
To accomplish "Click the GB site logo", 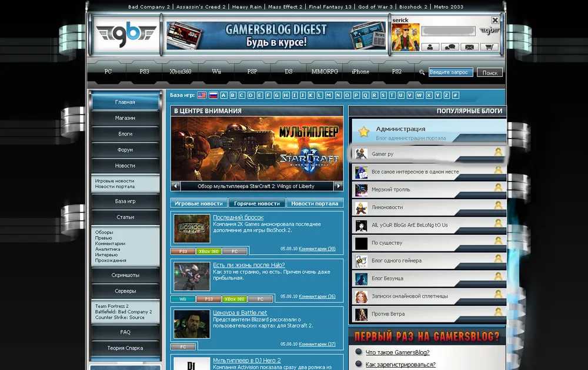I will click(126, 35).
